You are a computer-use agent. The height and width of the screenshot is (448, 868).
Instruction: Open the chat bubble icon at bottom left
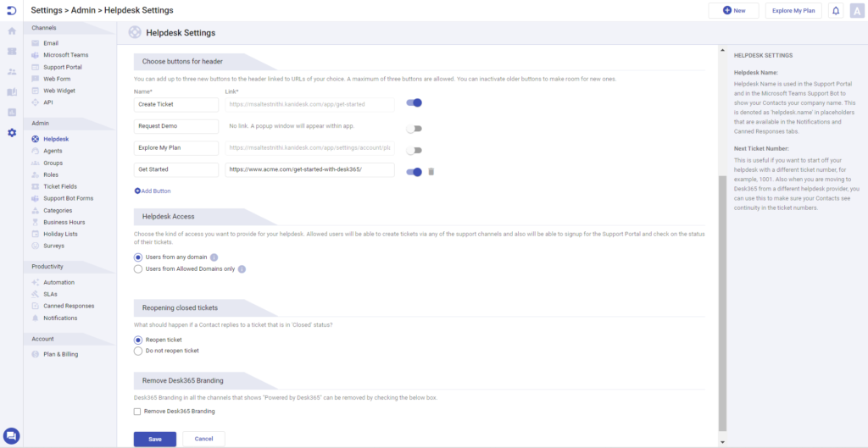(x=12, y=436)
